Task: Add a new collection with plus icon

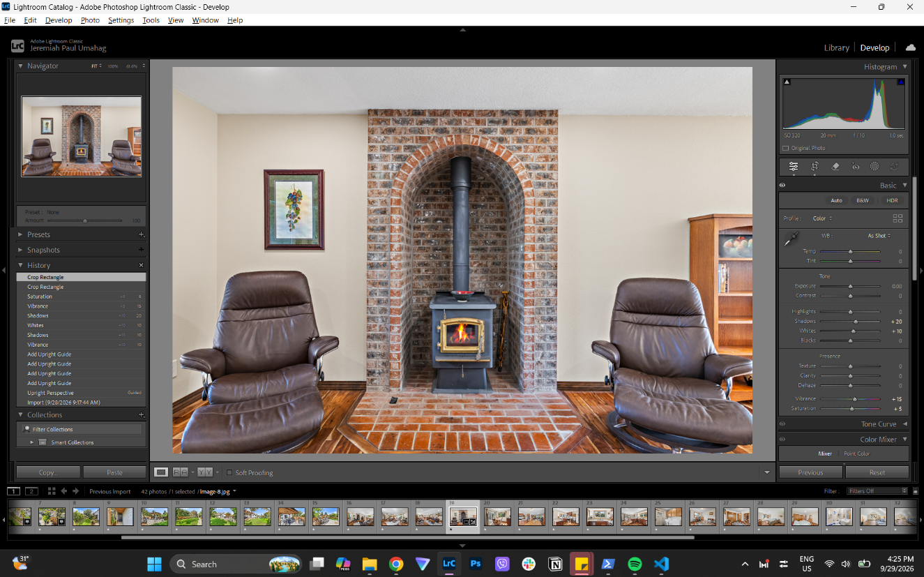Action: point(141,414)
